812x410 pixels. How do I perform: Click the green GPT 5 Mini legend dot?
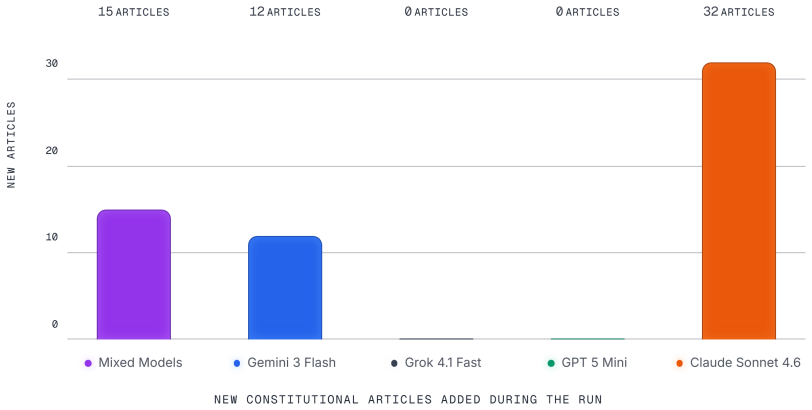551,363
